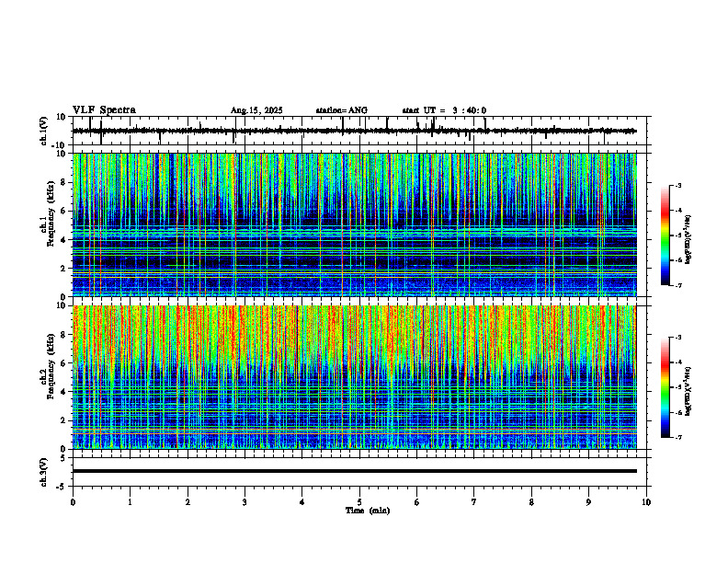Click time axis tick label '10'
Image resolution: width=728 pixels, height=563 pixels.
click(x=646, y=502)
